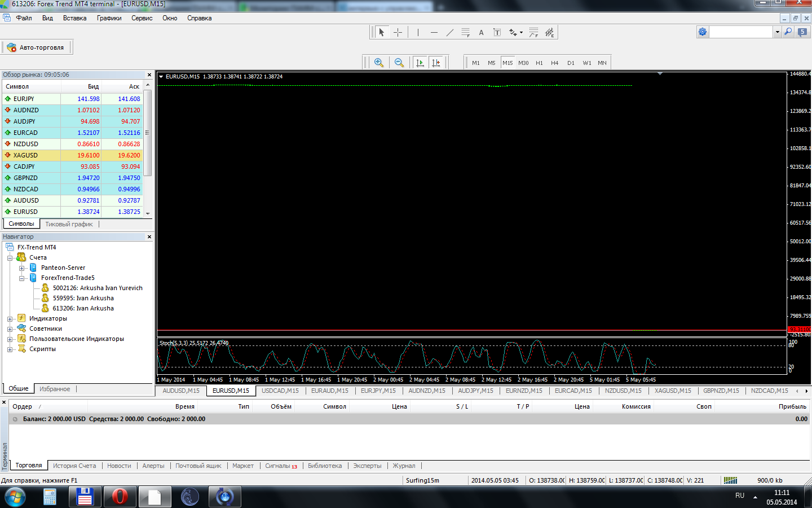Screen dimensions: 812x508
Task: Switch chart to H4 timeframe
Action: click(555, 63)
